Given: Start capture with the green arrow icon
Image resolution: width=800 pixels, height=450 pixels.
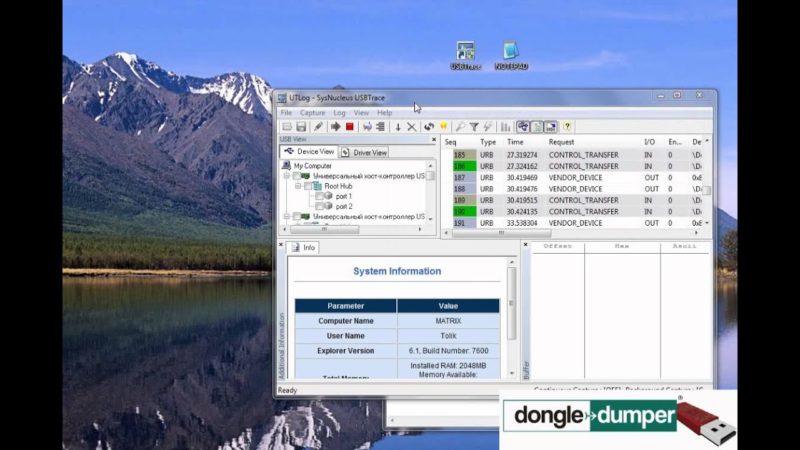Looking at the screenshot, I should [x=335, y=127].
